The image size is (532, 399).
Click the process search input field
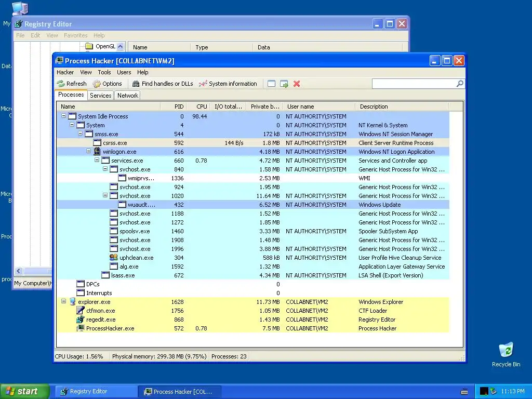tap(414, 84)
